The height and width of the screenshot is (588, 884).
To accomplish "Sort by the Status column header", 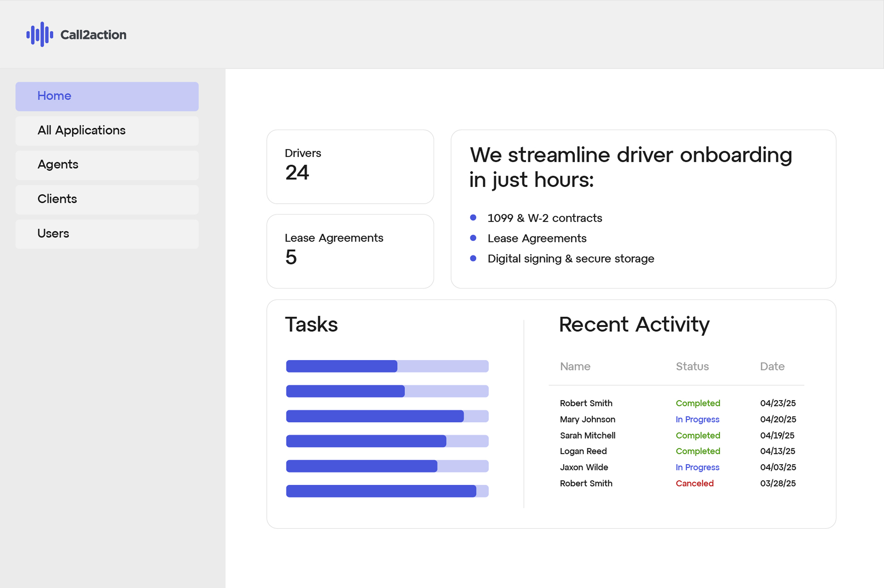I will (x=692, y=366).
